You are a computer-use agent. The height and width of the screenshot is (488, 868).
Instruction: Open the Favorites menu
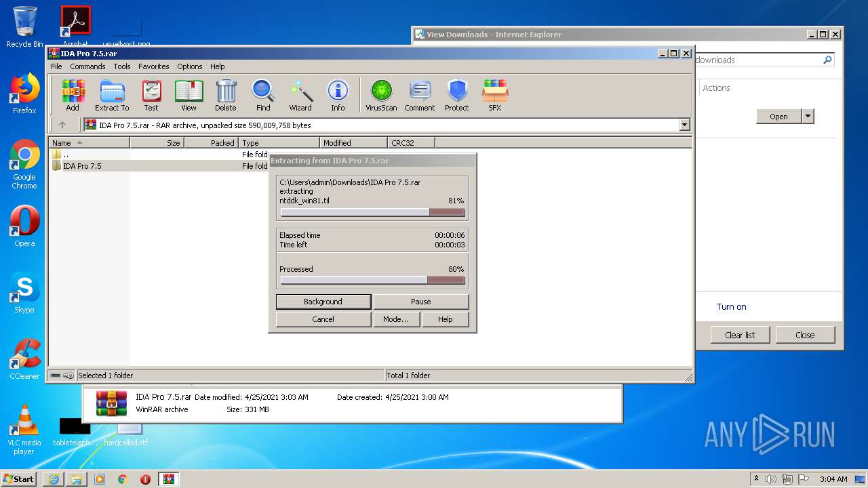154,66
